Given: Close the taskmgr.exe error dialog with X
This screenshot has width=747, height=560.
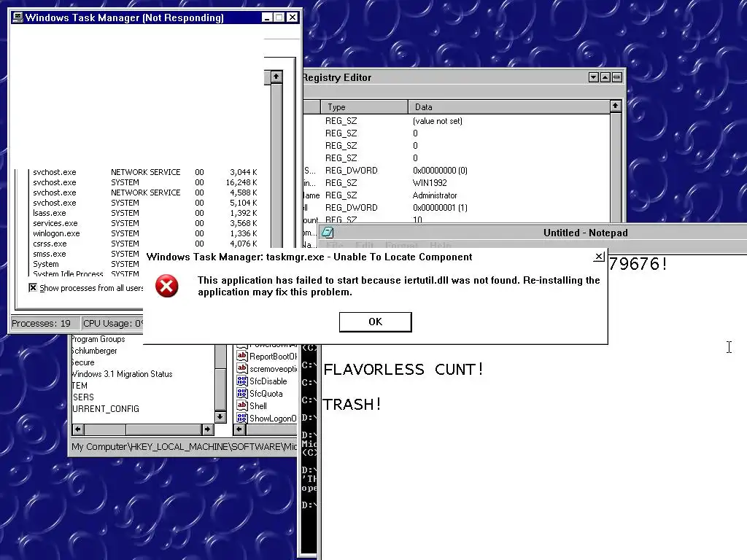Looking at the screenshot, I should point(600,257).
